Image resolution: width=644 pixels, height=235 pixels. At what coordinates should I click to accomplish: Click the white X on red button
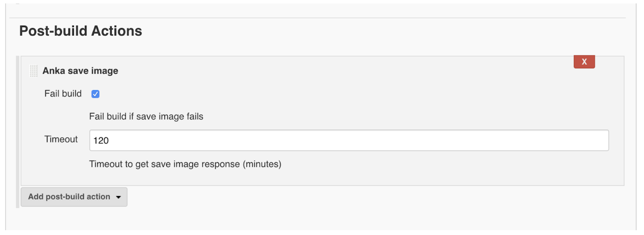click(x=584, y=62)
